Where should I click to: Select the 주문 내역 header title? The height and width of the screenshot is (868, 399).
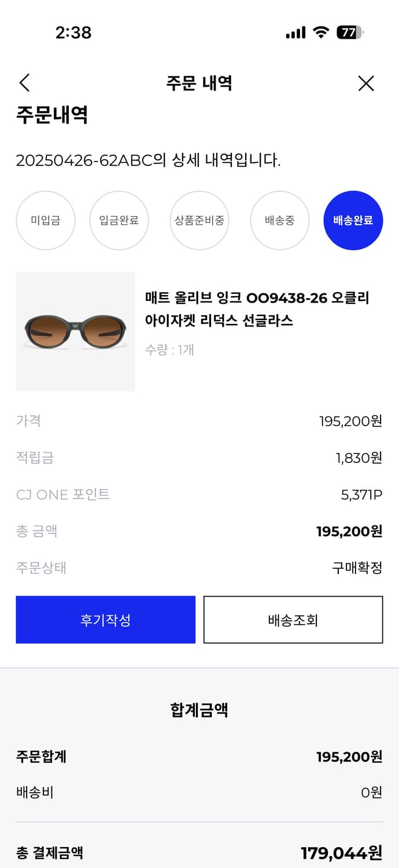coord(199,83)
